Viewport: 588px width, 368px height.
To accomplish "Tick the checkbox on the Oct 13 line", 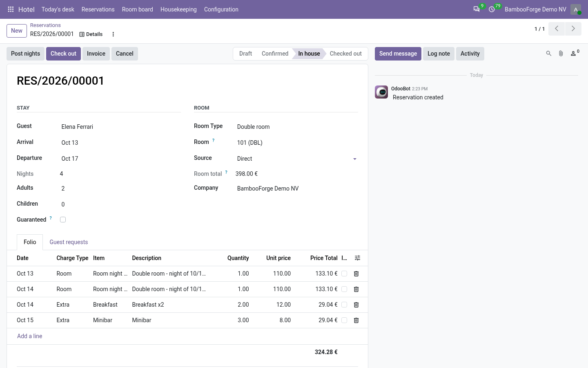I will click(x=344, y=274).
